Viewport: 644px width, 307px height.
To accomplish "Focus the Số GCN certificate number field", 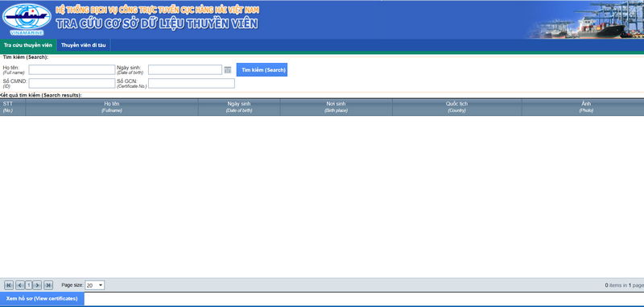I will click(x=192, y=84).
